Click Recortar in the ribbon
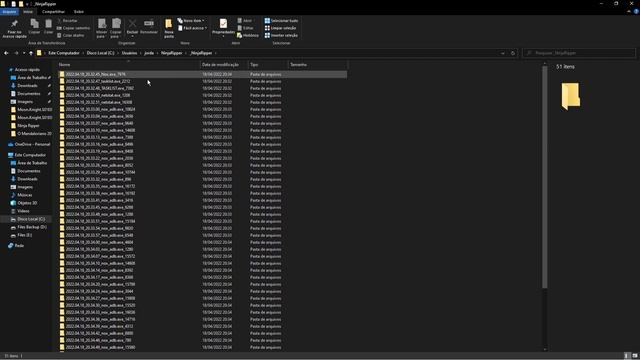This screenshot has height=360, width=640. point(67,20)
